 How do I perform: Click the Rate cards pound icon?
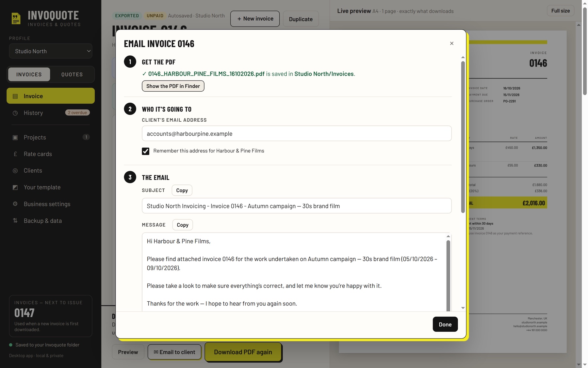point(15,154)
